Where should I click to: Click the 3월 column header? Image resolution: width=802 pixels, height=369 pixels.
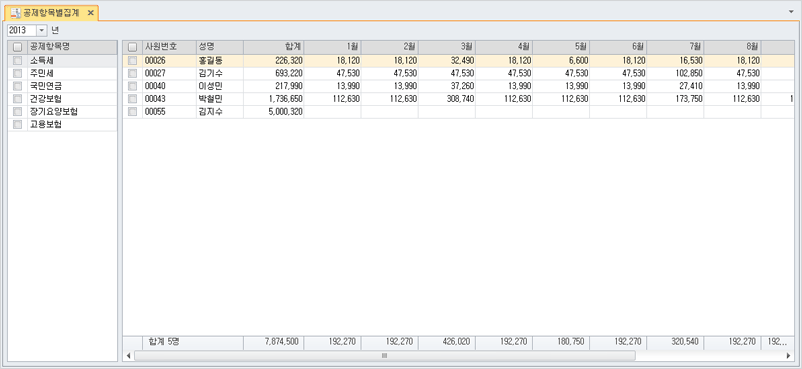pyautogui.click(x=447, y=47)
